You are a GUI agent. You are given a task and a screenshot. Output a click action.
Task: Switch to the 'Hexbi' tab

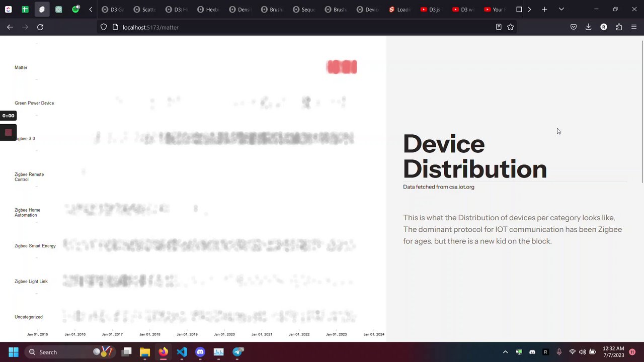pos(208,10)
